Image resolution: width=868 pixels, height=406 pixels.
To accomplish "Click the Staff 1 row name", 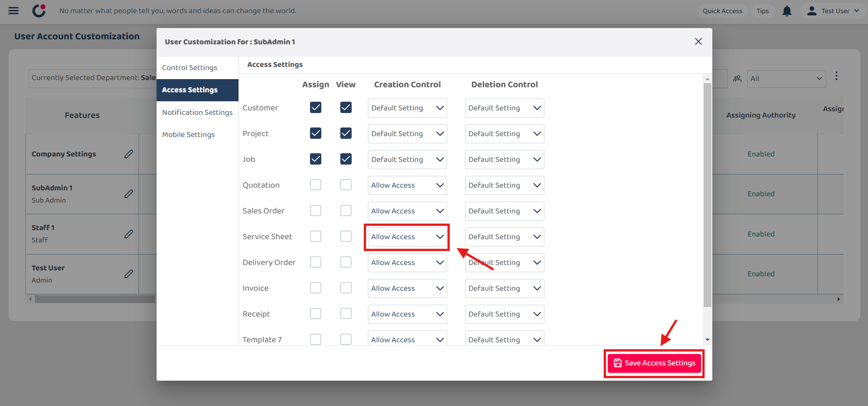I will [43, 227].
